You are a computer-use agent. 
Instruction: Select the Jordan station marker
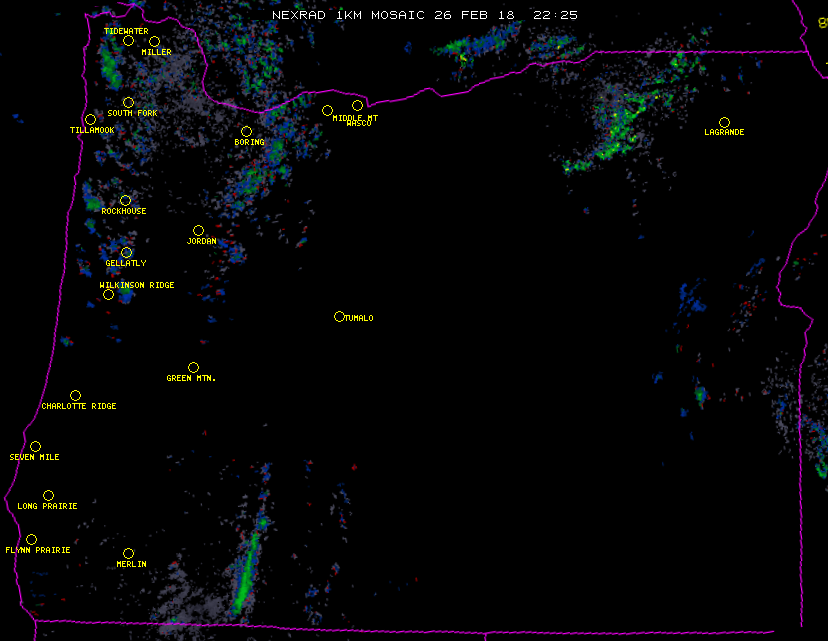tap(198, 230)
